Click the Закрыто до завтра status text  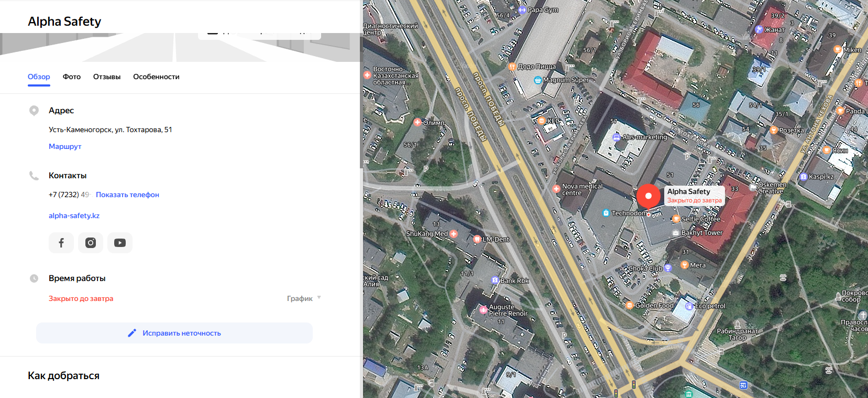[81, 298]
